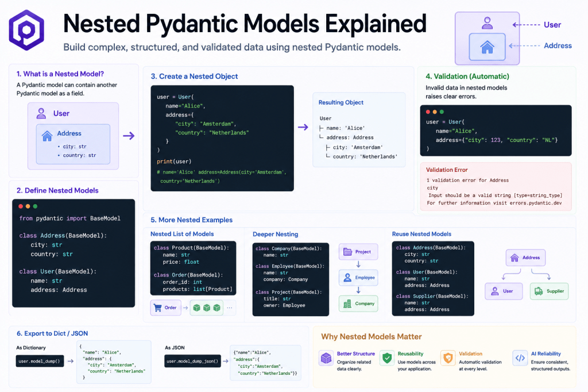
Task: Select heading 2. Define Nested Models
Action: pos(57,190)
